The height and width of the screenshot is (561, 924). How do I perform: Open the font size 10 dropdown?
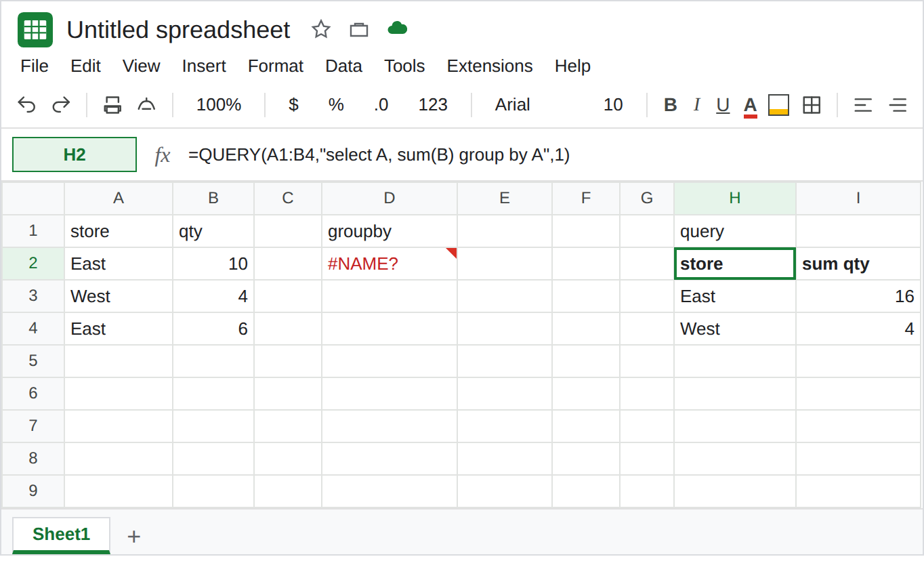coord(613,105)
